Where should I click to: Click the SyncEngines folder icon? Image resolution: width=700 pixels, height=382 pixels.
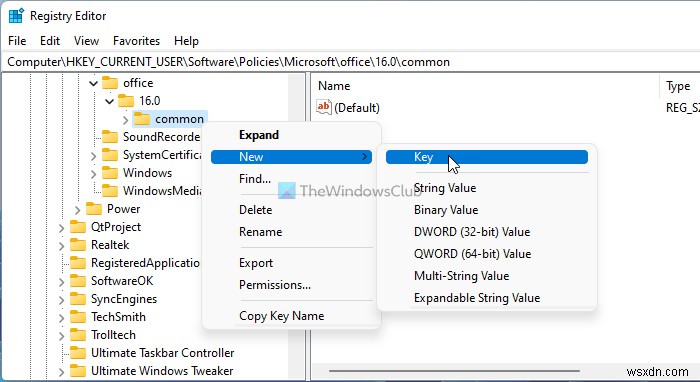pos(78,299)
